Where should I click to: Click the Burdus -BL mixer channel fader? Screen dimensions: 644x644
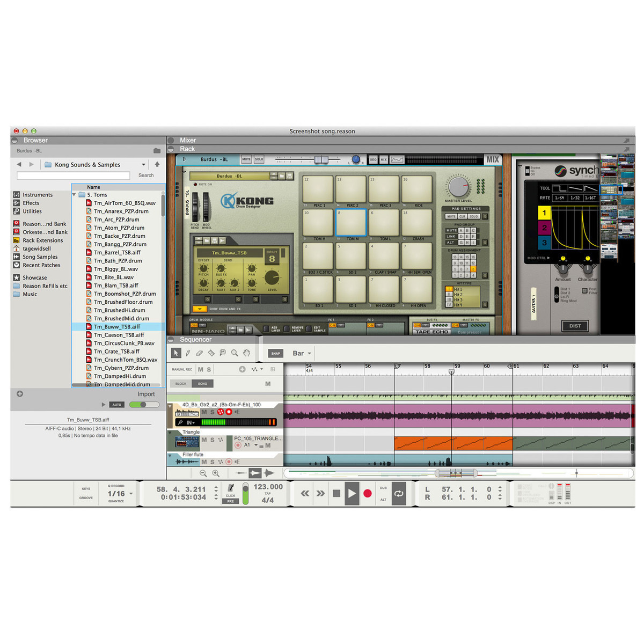tap(321, 160)
